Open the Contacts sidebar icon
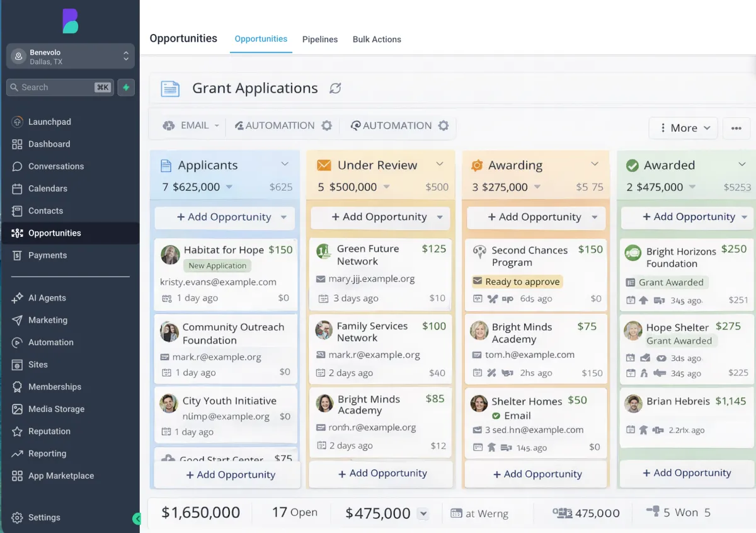 click(x=18, y=211)
